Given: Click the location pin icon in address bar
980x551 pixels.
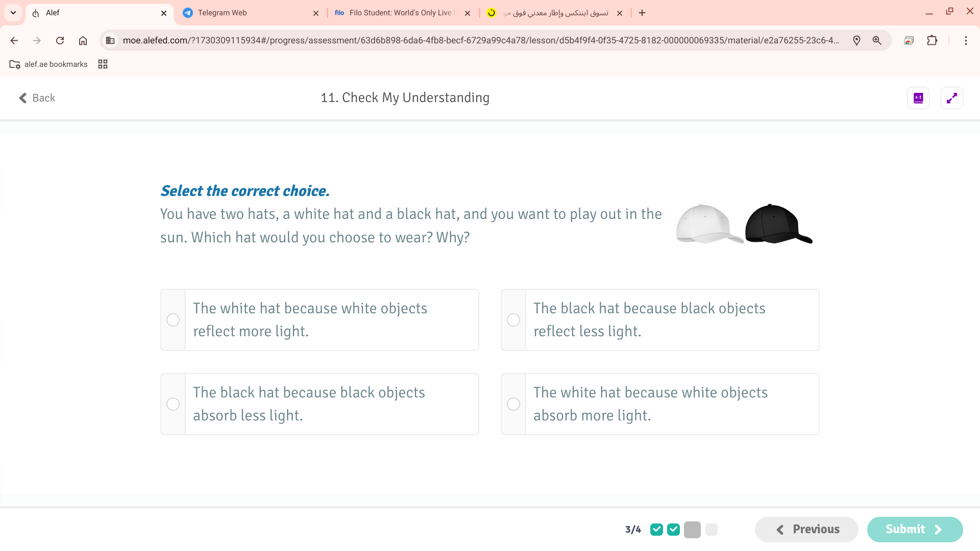Looking at the screenshot, I should tap(856, 41).
